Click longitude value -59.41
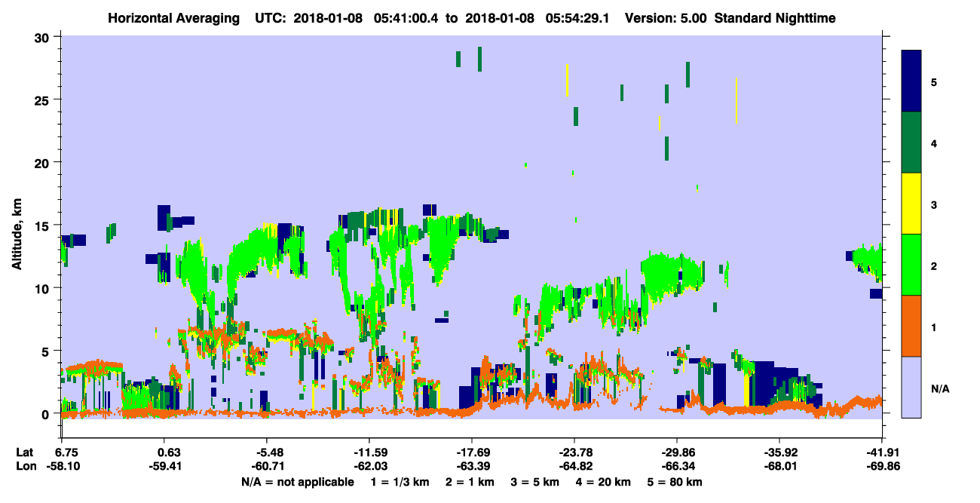The height and width of the screenshot is (503, 980). (x=164, y=467)
